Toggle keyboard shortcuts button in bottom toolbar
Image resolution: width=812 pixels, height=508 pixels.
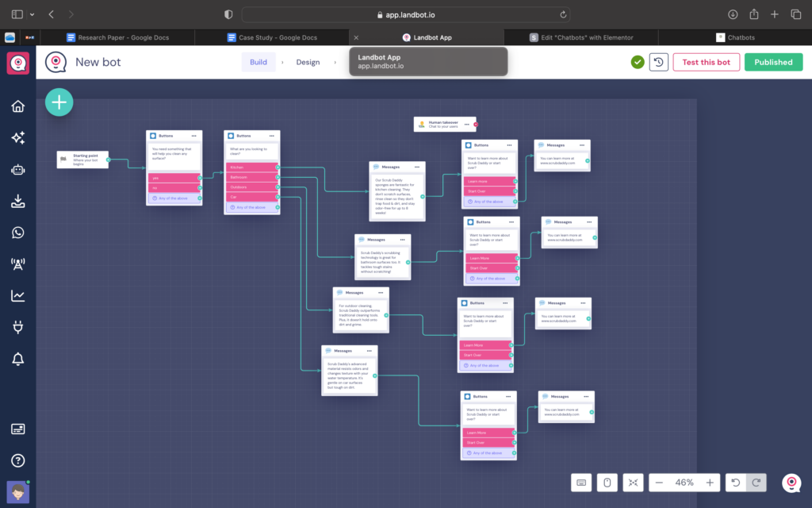581,483
